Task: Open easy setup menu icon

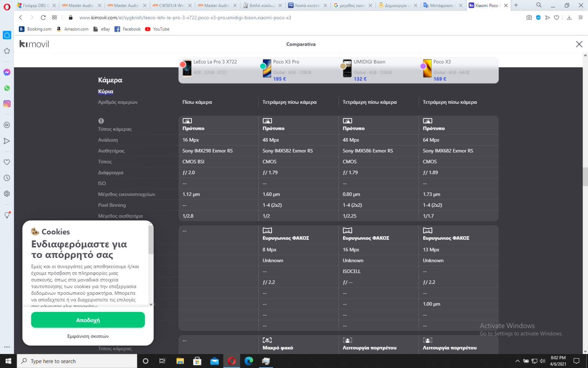Action: point(581,17)
